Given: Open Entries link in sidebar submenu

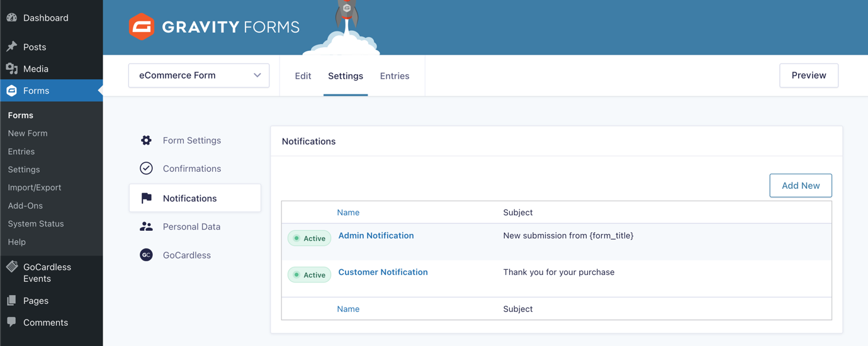Looking at the screenshot, I should pos(21,152).
